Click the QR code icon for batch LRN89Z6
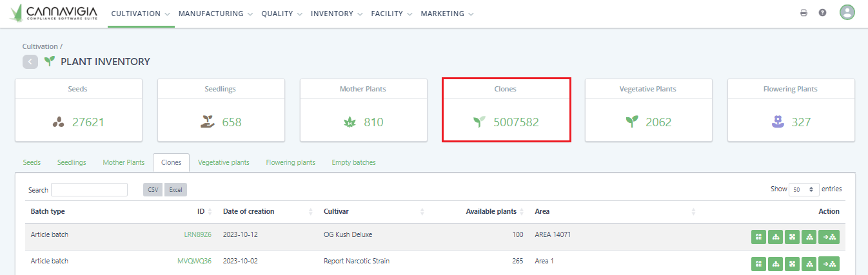868x275 pixels. coord(758,237)
